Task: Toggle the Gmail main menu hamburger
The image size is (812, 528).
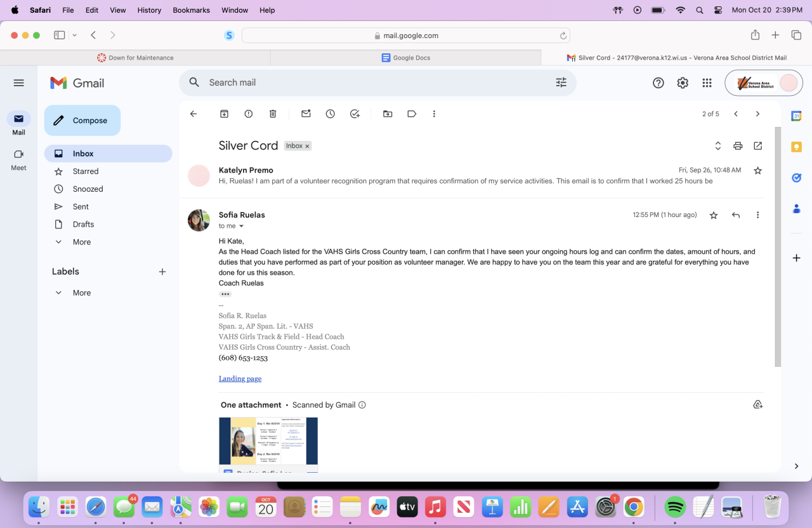Action: pyautogui.click(x=18, y=82)
